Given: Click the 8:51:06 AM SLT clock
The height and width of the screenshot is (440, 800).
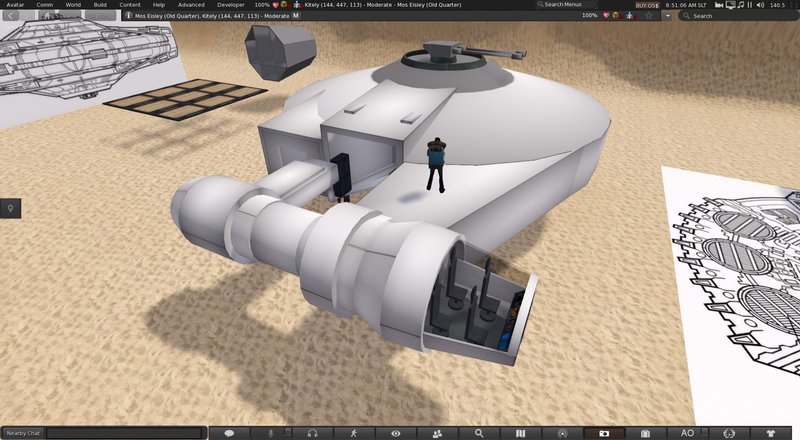Looking at the screenshot, I should click(x=686, y=5).
